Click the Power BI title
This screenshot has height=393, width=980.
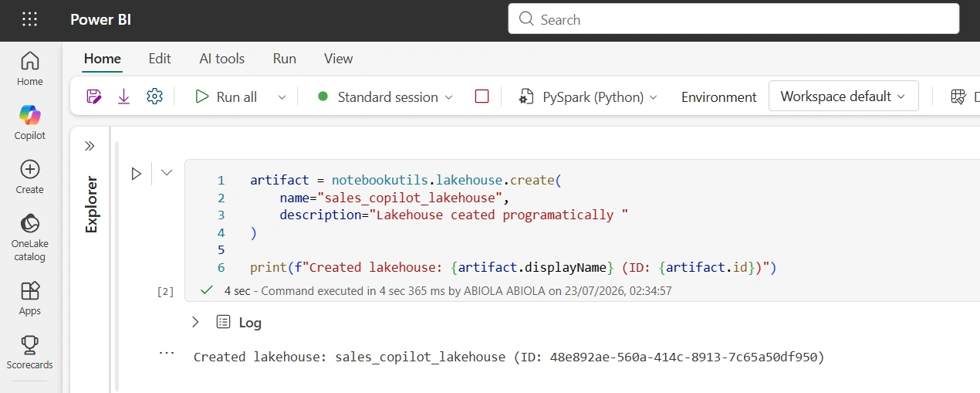101,20
